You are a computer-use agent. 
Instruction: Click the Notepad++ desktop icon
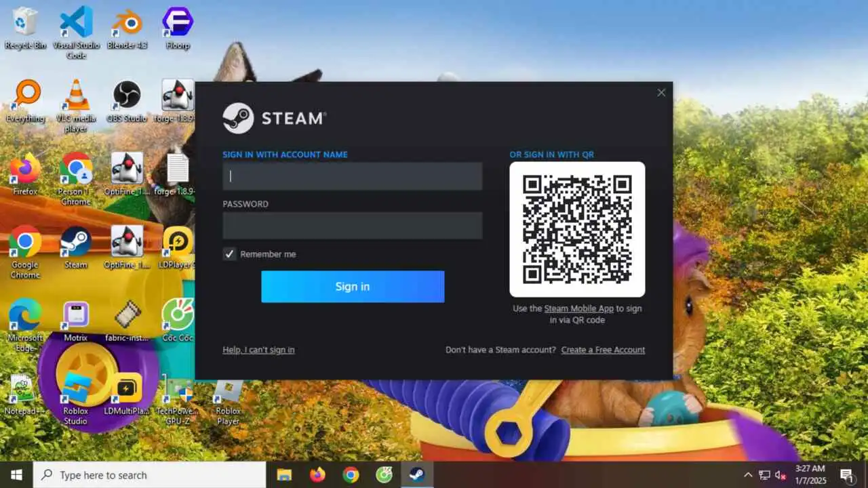25,394
